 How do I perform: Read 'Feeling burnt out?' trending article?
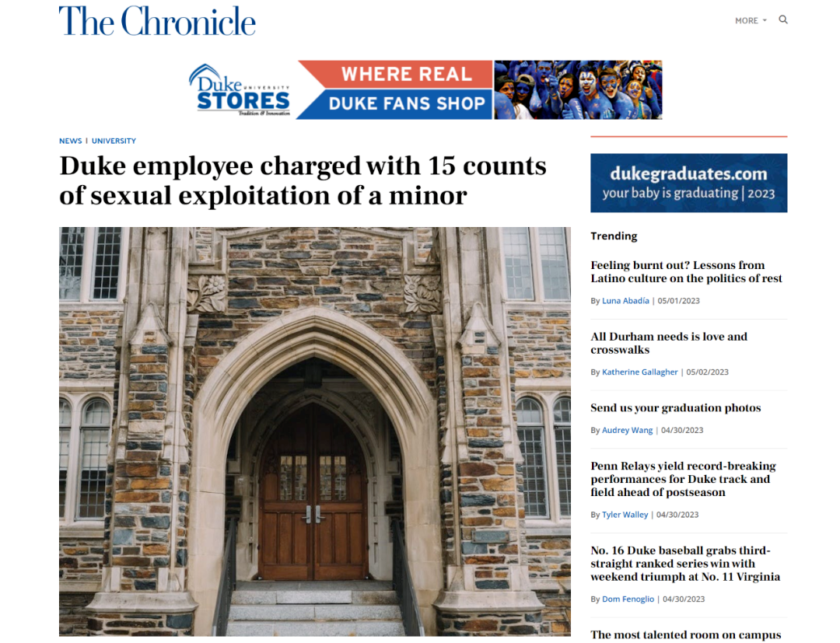tap(686, 272)
